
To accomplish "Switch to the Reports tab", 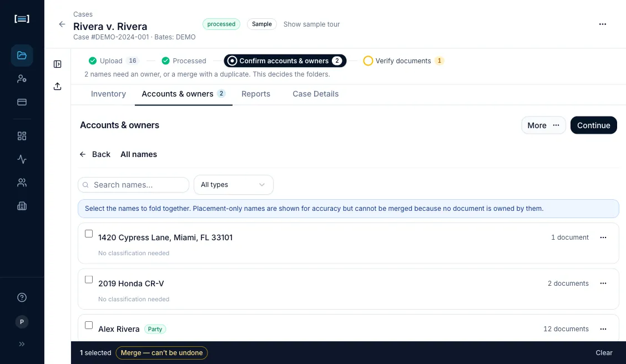I will (x=256, y=94).
